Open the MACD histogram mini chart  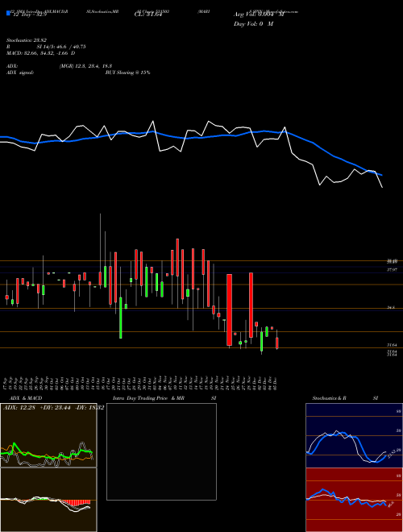pyautogui.click(x=48, y=500)
